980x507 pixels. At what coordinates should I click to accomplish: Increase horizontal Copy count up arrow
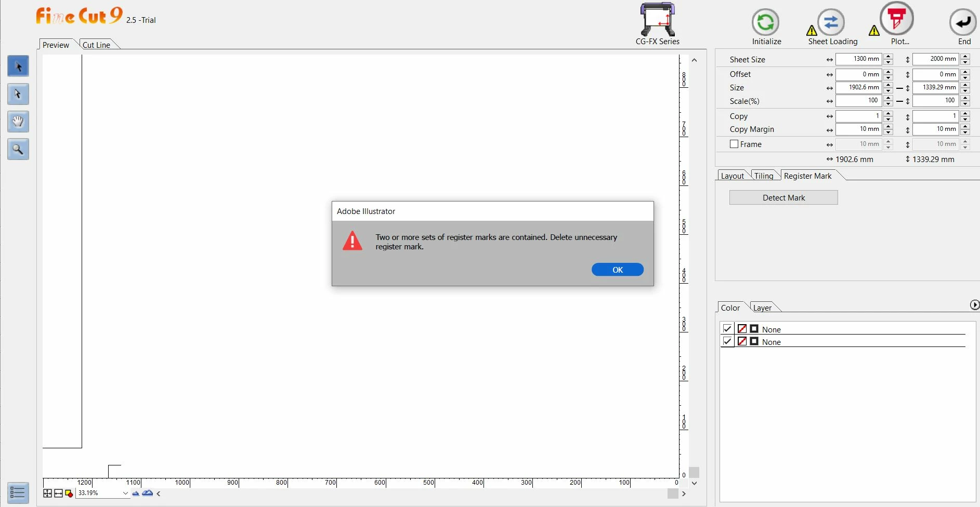pyautogui.click(x=888, y=113)
